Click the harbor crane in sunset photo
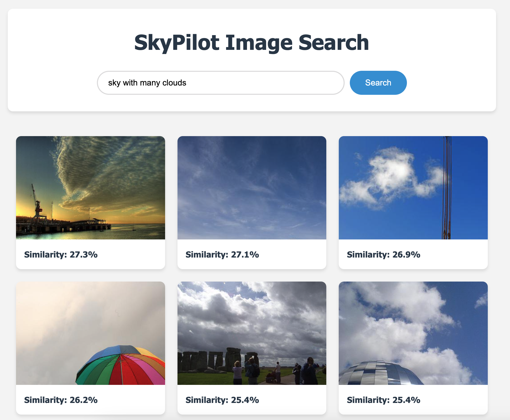The height and width of the screenshot is (420, 510). pos(37,203)
